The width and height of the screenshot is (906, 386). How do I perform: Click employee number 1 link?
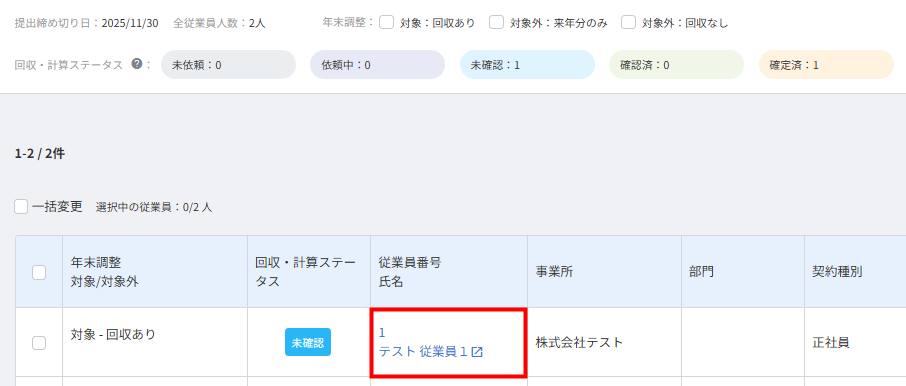382,333
